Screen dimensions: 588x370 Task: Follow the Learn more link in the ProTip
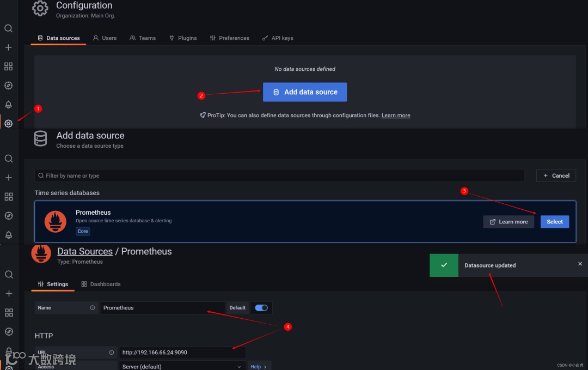tap(396, 115)
